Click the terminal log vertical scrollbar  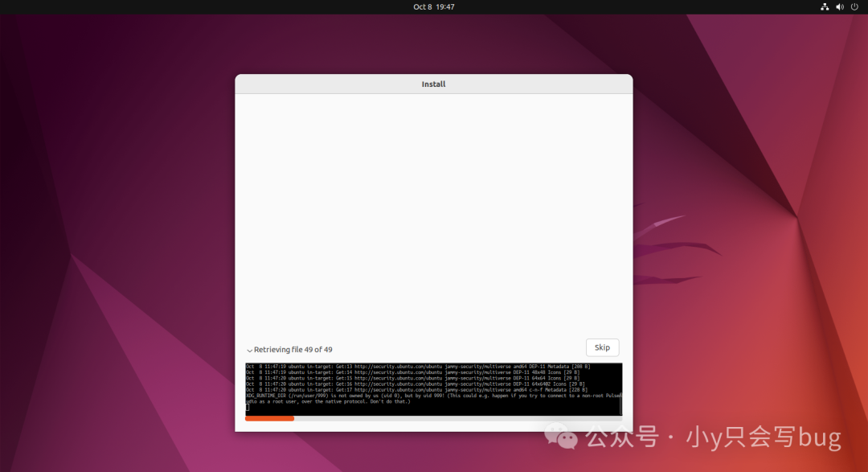[620, 389]
